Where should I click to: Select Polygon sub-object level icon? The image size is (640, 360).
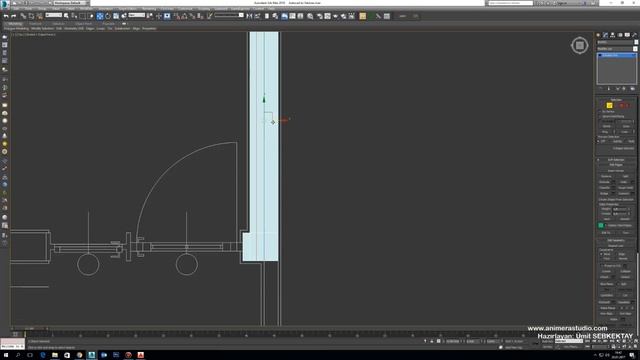pos(622,105)
